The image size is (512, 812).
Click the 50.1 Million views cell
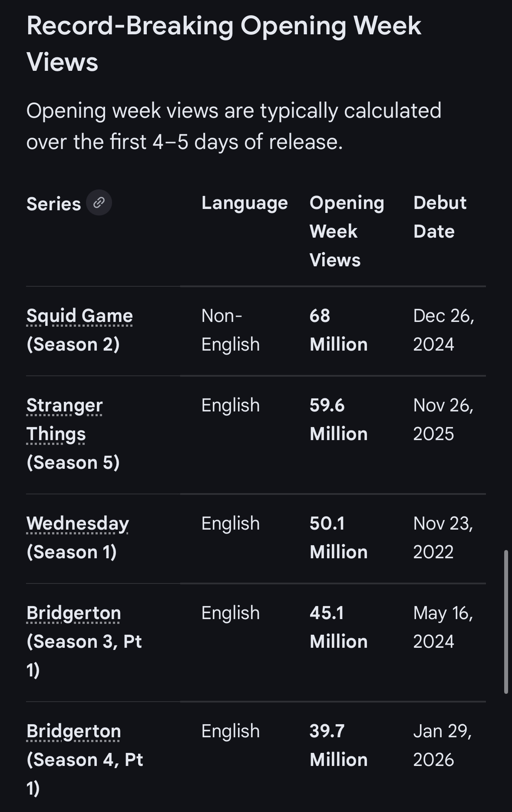point(338,537)
